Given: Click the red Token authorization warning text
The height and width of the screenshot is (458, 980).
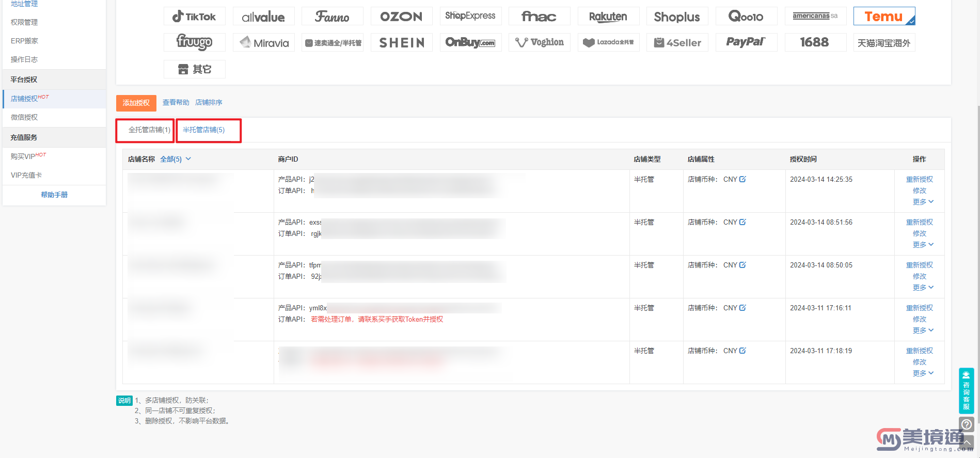Looking at the screenshot, I should pyautogui.click(x=377, y=319).
